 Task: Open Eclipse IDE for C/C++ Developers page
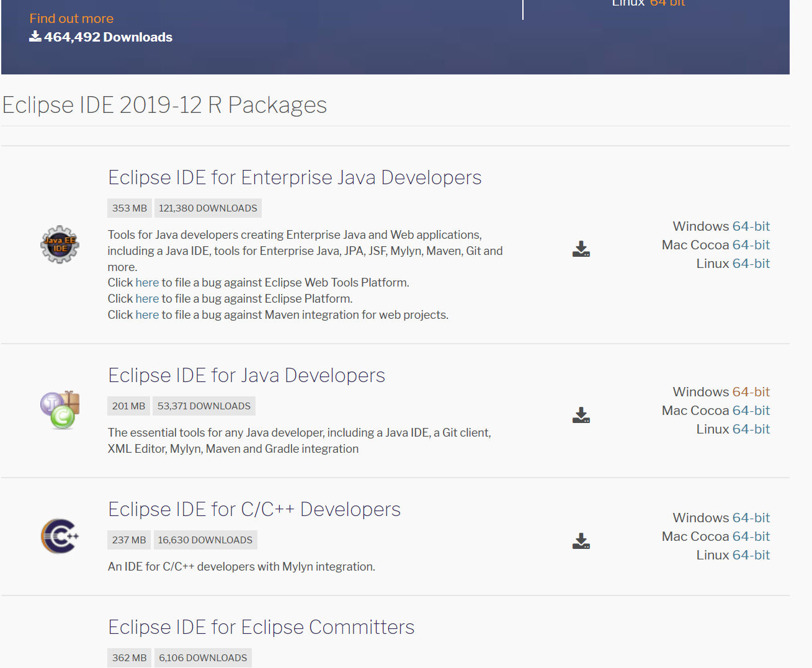point(254,509)
